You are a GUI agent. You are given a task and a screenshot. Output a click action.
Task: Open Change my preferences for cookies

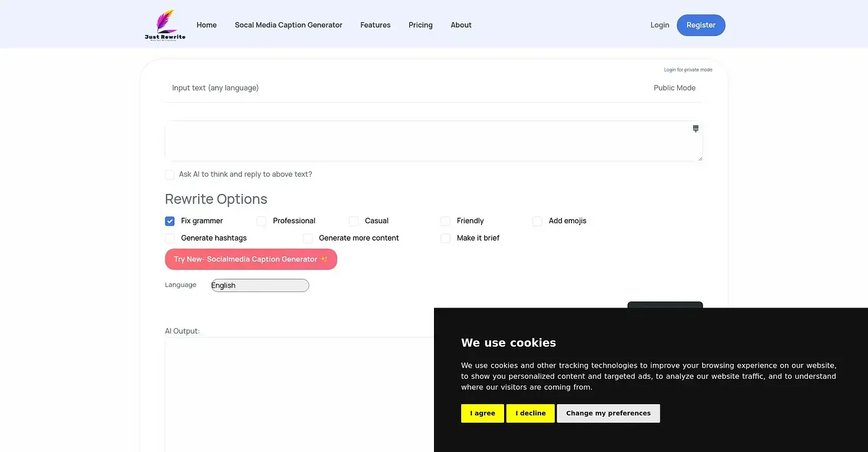[x=608, y=414]
